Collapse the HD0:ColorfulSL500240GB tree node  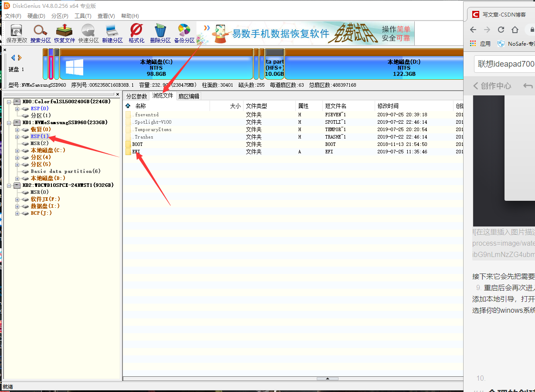(x=10, y=101)
